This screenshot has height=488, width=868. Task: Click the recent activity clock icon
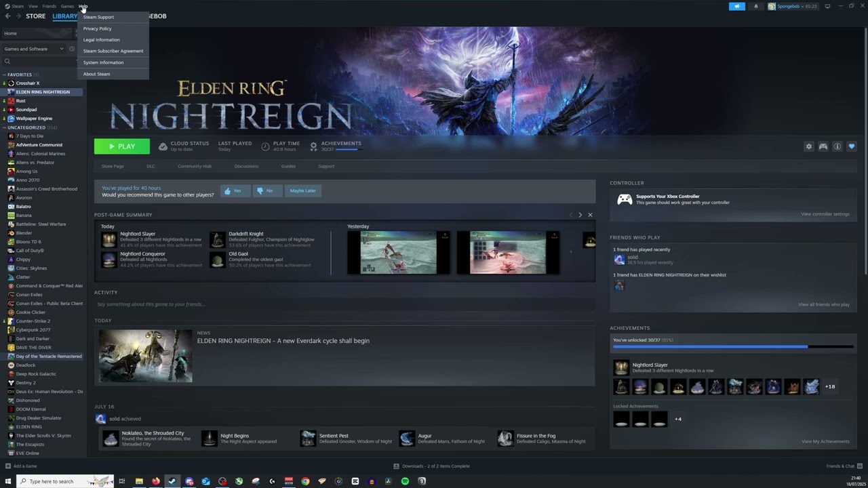[x=72, y=49]
